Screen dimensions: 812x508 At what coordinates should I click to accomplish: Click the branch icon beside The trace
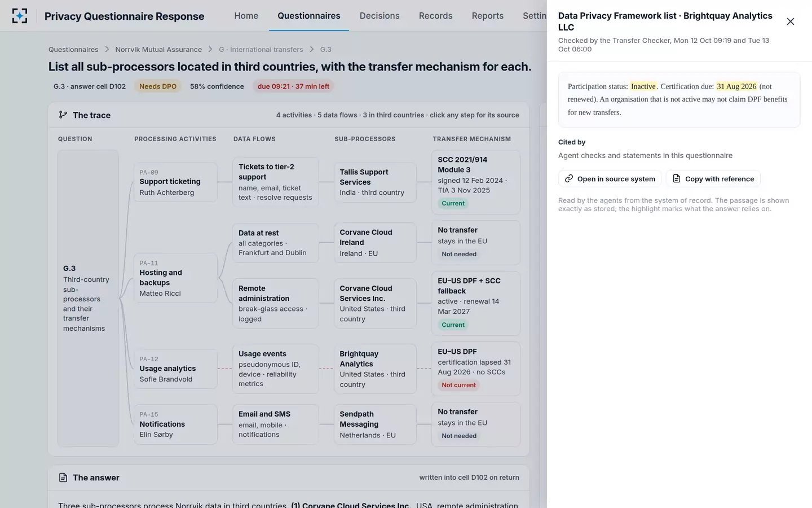pos(63,115)
